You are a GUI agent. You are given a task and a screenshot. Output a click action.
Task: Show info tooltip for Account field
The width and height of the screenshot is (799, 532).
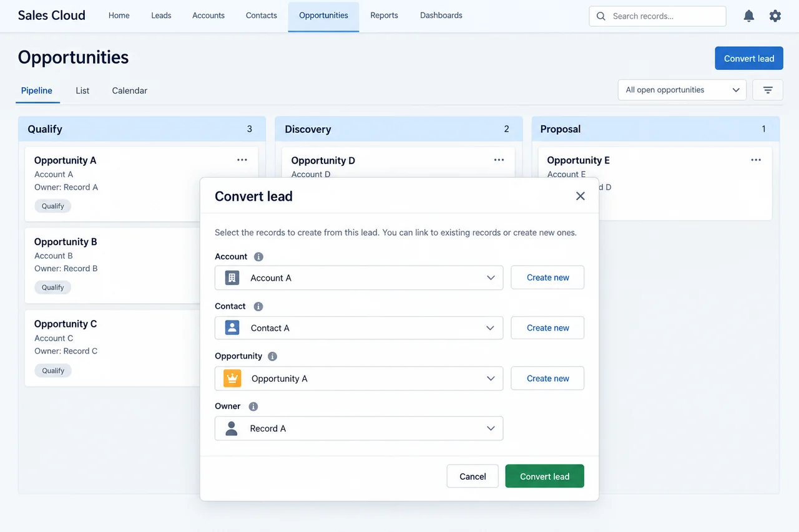[x=258, y=256]
